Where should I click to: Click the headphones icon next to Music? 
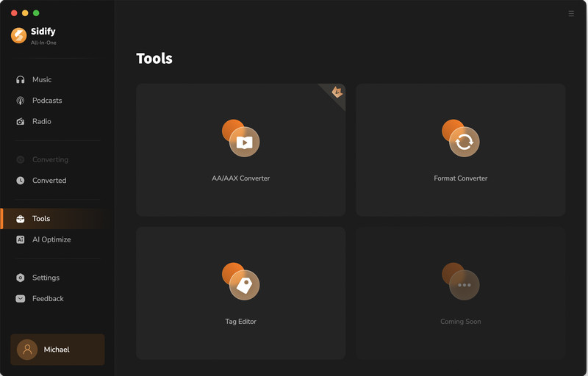(21, 79)
